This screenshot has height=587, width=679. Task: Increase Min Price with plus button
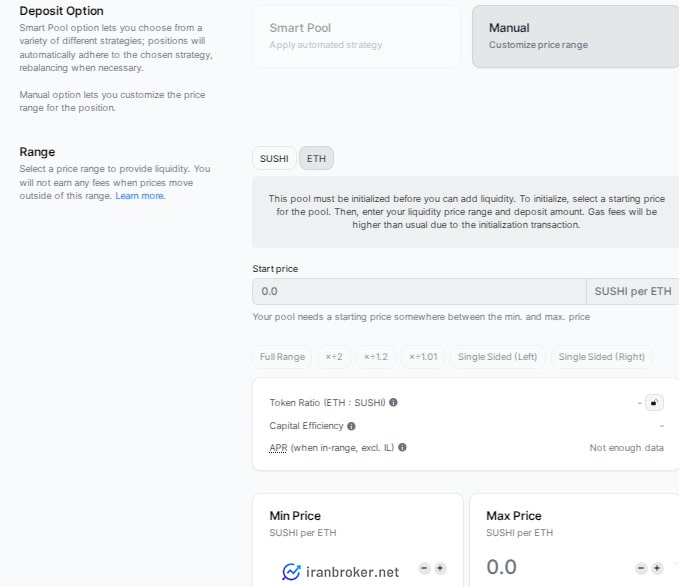[440, 568]
